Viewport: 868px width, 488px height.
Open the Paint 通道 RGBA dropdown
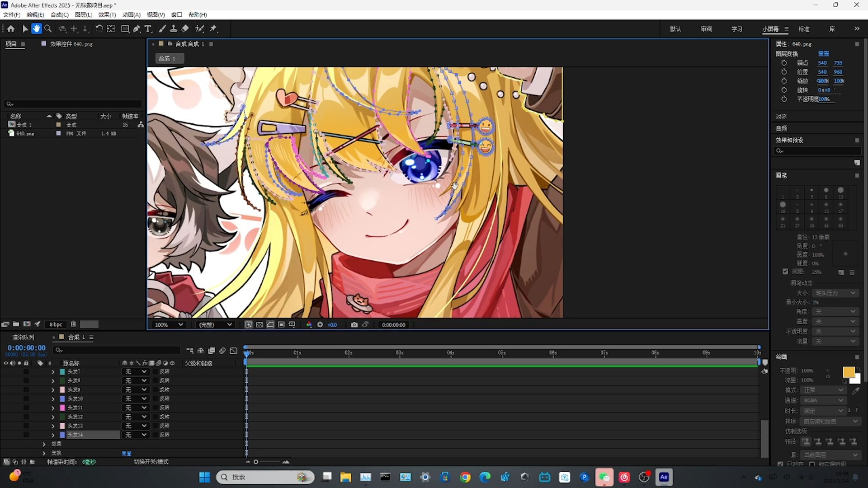pos(823,400)
